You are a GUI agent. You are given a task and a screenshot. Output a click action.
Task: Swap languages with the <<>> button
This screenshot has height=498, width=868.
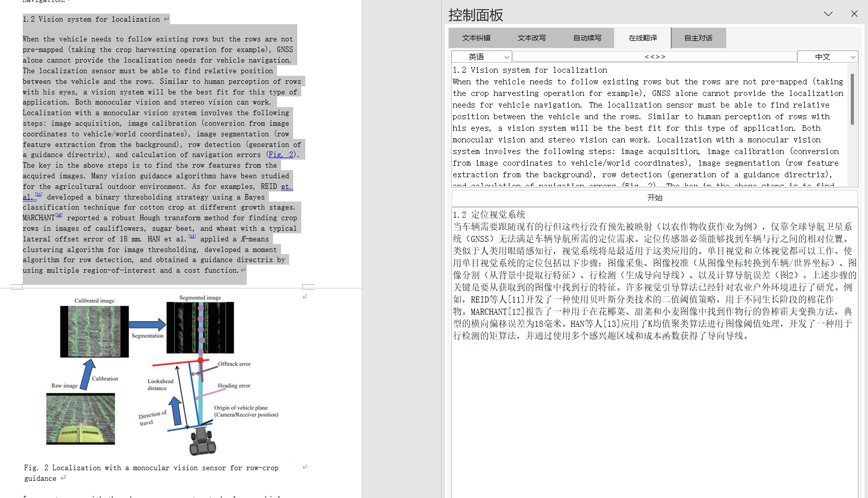point(655,57)
